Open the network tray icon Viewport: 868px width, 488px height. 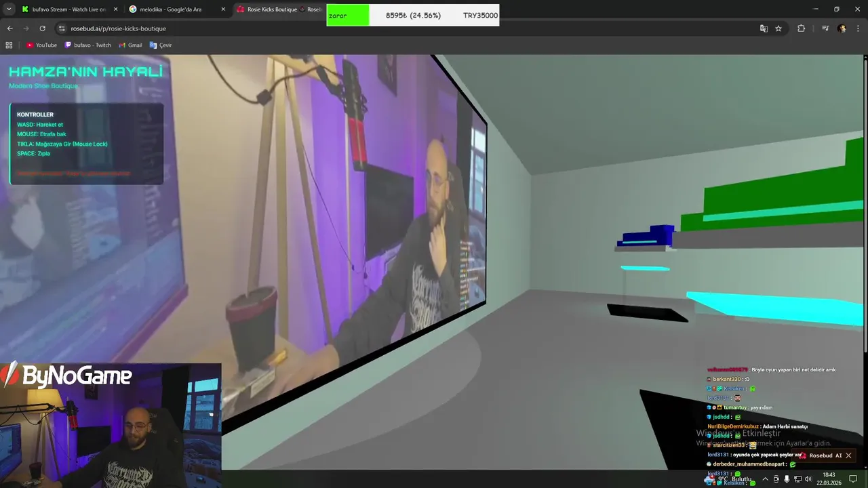coord(797,479)
